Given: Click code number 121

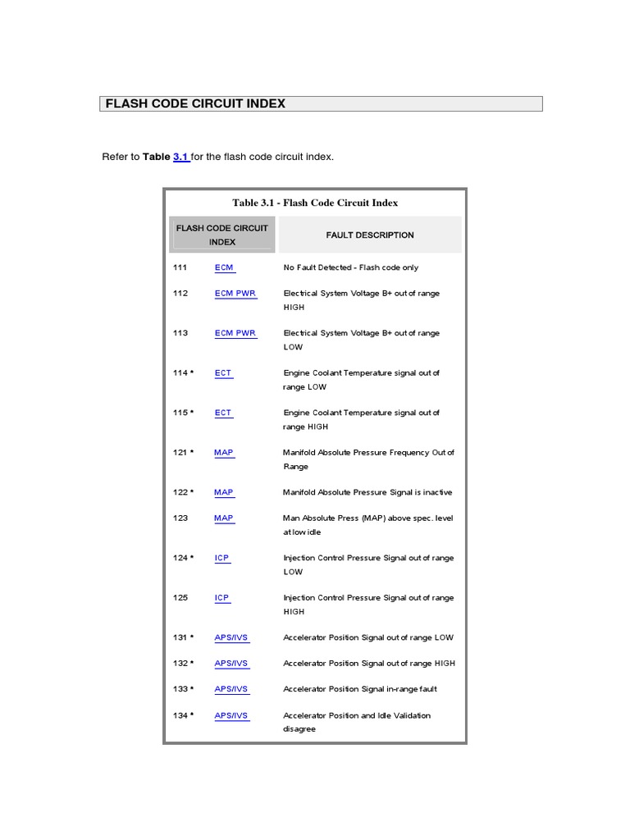Looking at the screenshot, I should pos(180,452).
